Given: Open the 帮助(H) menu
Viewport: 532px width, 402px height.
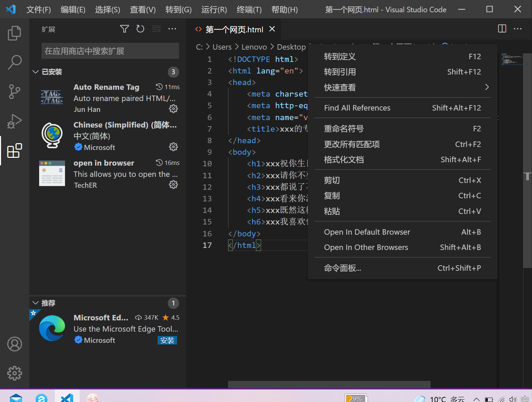Looking at the screenshot, I should pyautogui.click(x=285, y=10).
